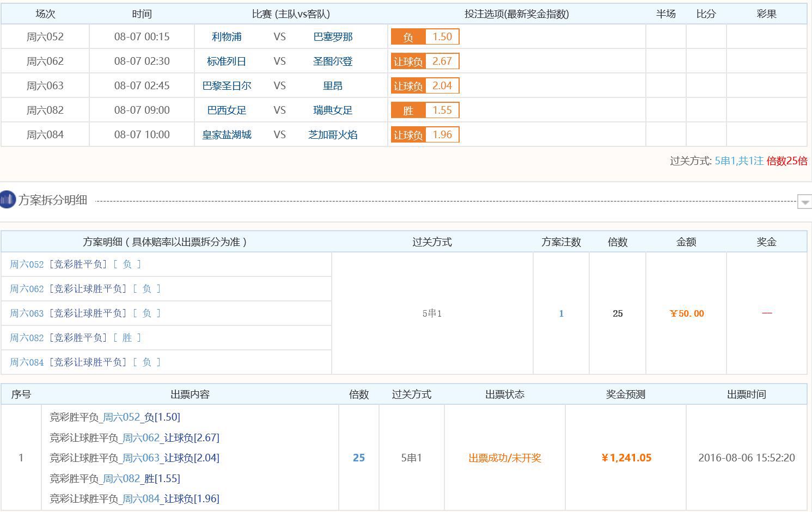
Task: Toggle 让球负 2.67 for 标准列日 match
Action: click(x=424, y=61)
